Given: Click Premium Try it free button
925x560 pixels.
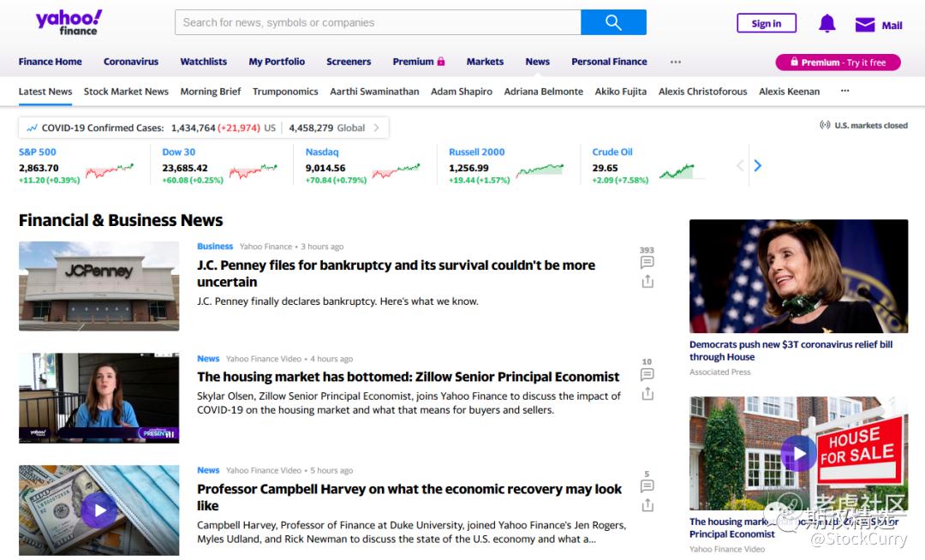Looking at the screenshot, I should pyautogui.click(x=838, y=63).
